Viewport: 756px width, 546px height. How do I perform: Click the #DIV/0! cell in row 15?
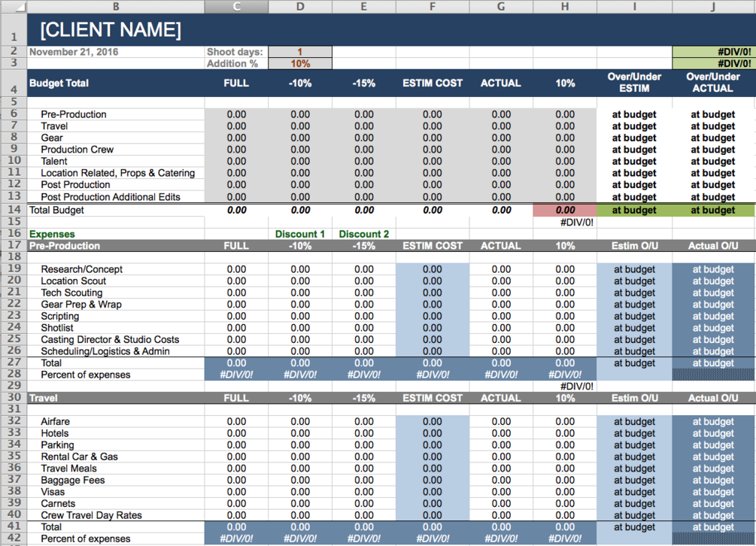[x=565, y=222]
